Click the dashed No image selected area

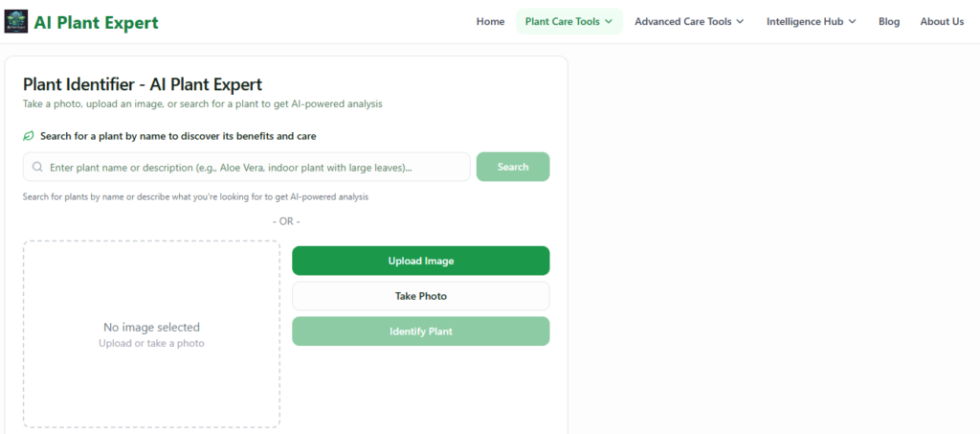(x=151, y=333)
